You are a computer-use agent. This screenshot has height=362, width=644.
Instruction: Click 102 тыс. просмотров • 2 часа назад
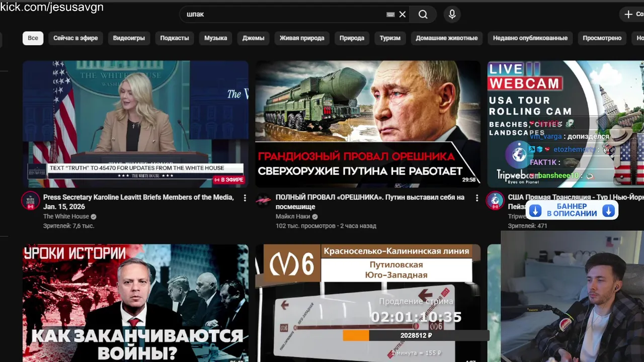pyautogui.click(x=326, y=226)
